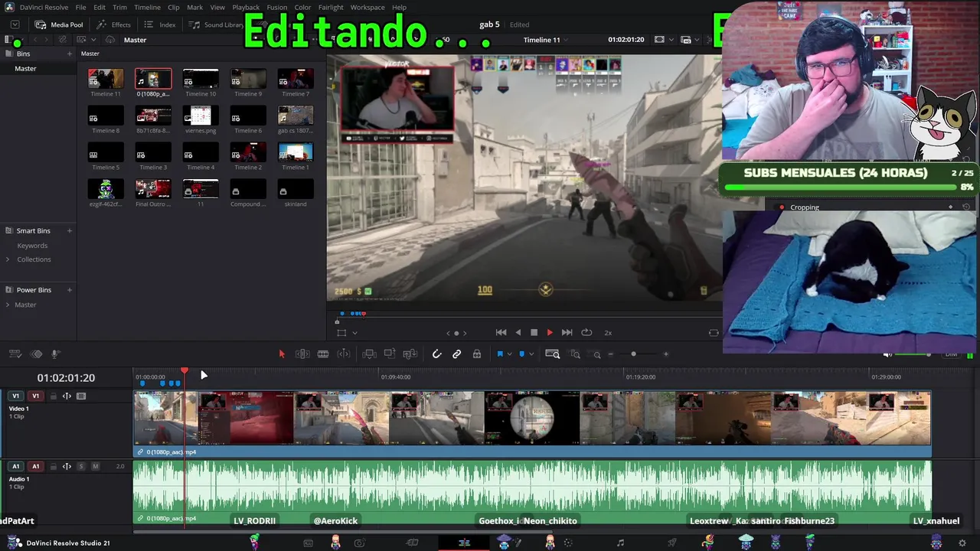This screenshot has width=980, height=551.
Task: Lock the Video 1 track
Action: (53, 396)
